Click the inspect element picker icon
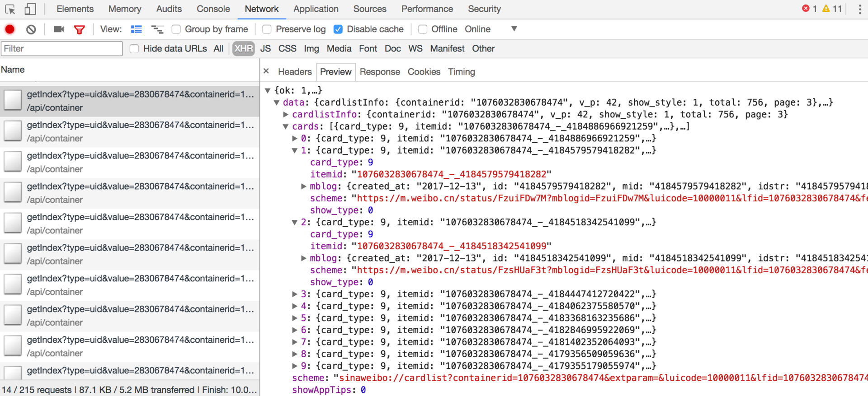The image size is (868, 396). (10, 9)
